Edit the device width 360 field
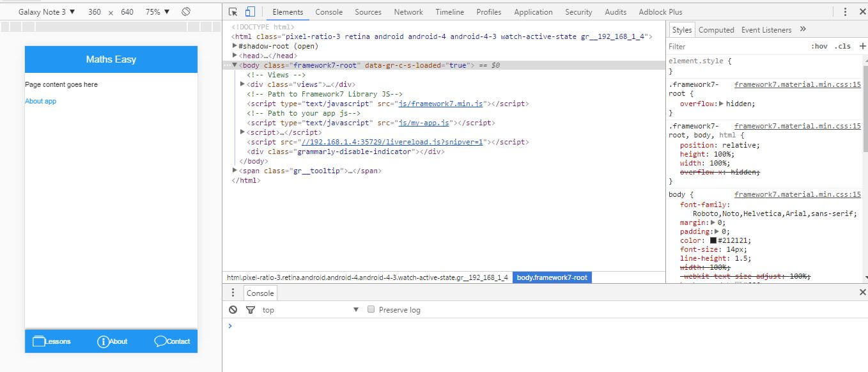 (x=94, y=12)
